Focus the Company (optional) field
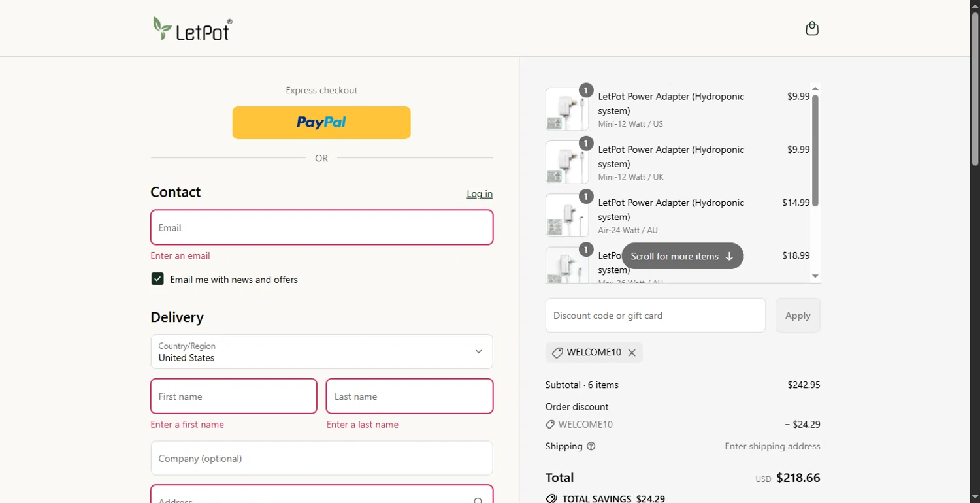Screen dimensions: 980x503 tap(321, 458)
